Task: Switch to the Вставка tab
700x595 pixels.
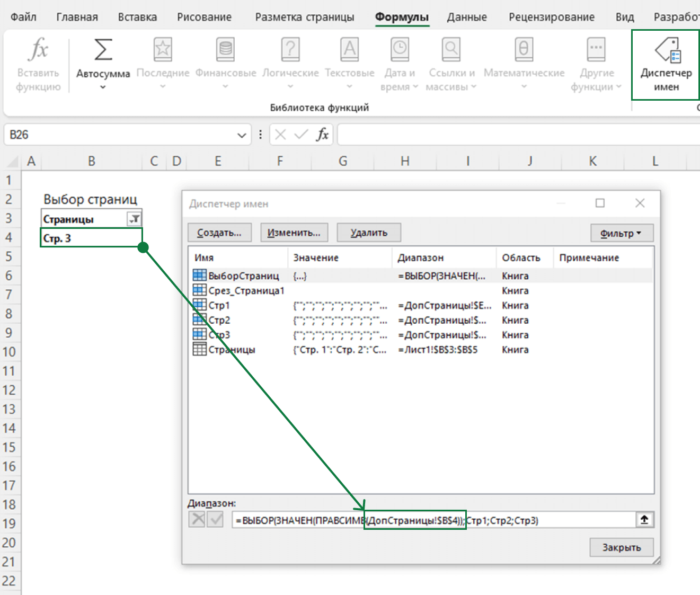Action: 137,17
